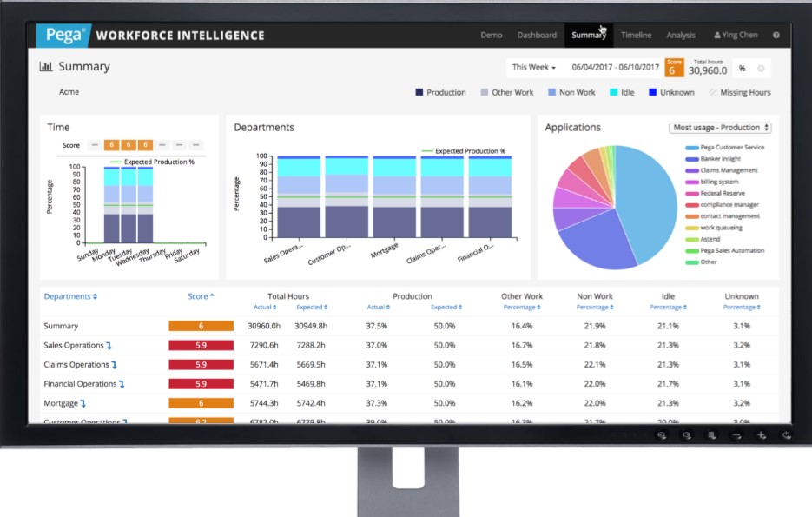Sort by Other Work Percentage

point(522,308)
